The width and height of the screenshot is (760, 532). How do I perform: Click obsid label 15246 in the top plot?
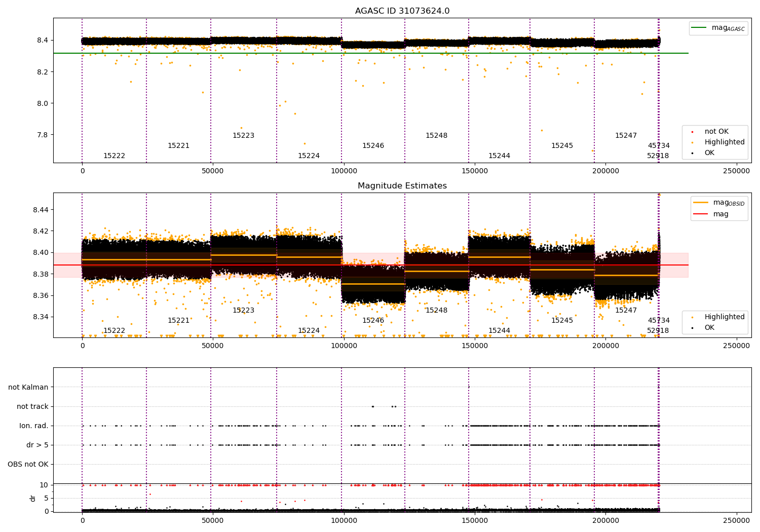pyautogui.click(x=373, y=146)
